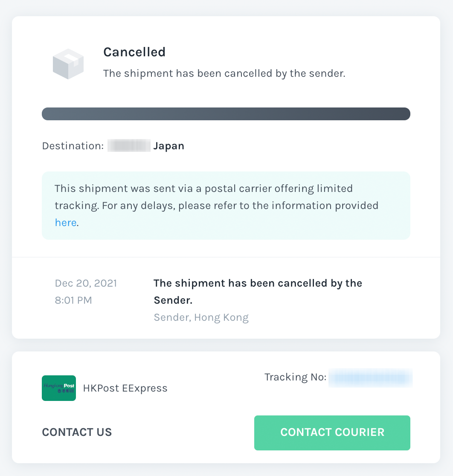This screenshot has width=453, height=476.
Task: Open the 'here' delay information link
Action: pyautogui.click(x=66, y=223)
